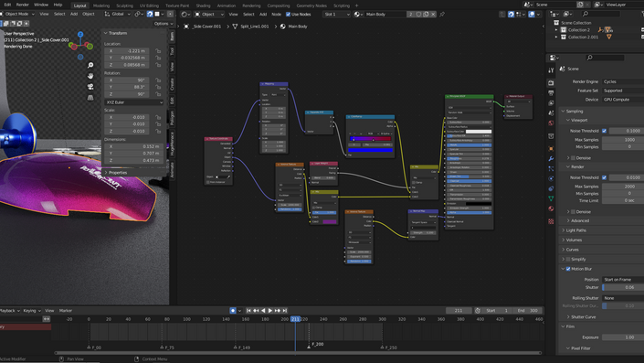Viewport: 644px width, 363px height.
Task: Expand the Properties section under Transform
Action: click(118, 173)
